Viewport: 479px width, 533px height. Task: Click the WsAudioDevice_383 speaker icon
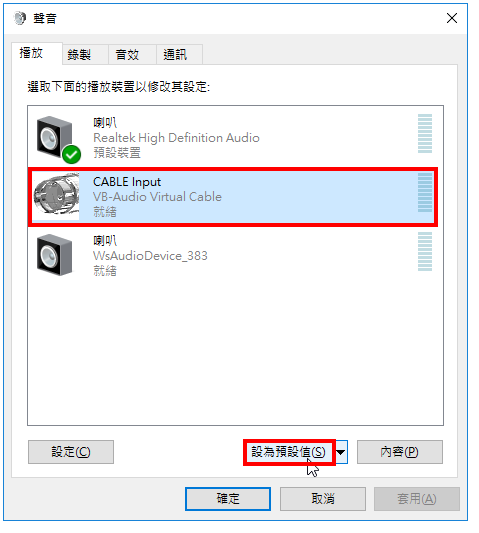pos(55,255)
